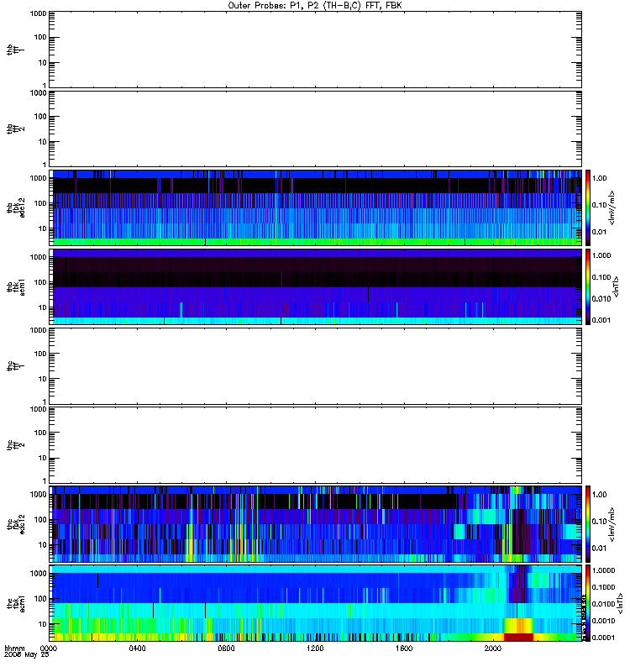This screenshot has width=630, height=672.
Task: Click the "thb fbk edc12" panel label
Action: [15, 207]
